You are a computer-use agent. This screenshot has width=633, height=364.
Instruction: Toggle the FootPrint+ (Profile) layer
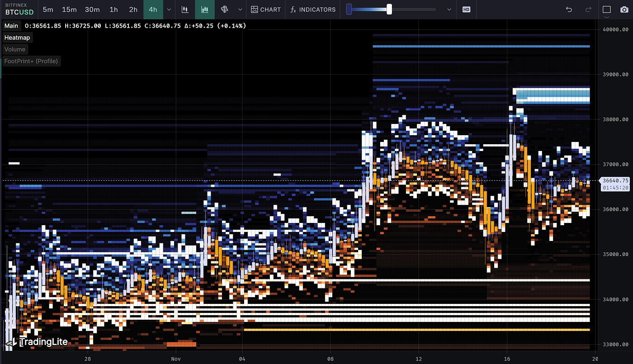click(x=31, y=61)
